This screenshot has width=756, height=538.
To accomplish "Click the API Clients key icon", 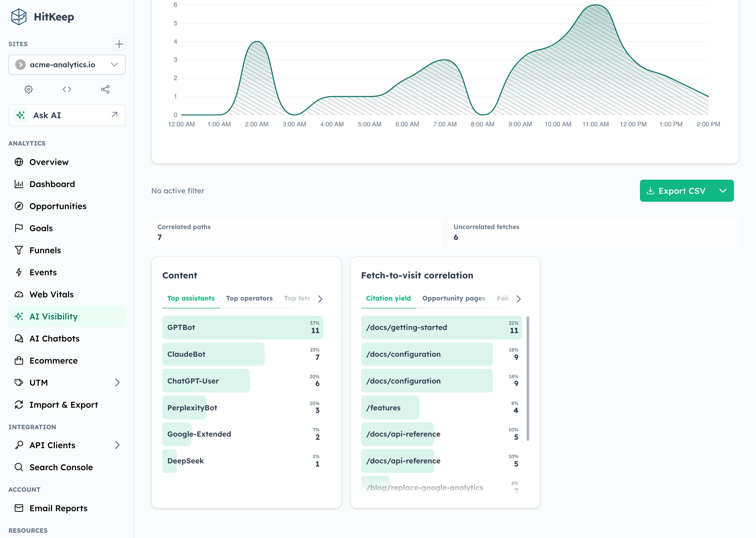I will pyautogui.click(x=19, y=445).
